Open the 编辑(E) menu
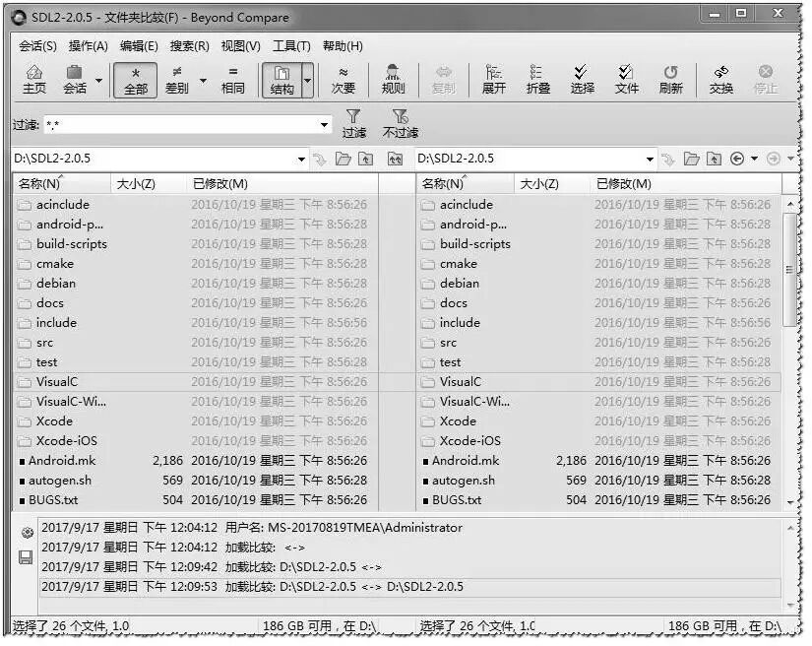The width and height of the screenshot is (812, 646). click(139, 46)
